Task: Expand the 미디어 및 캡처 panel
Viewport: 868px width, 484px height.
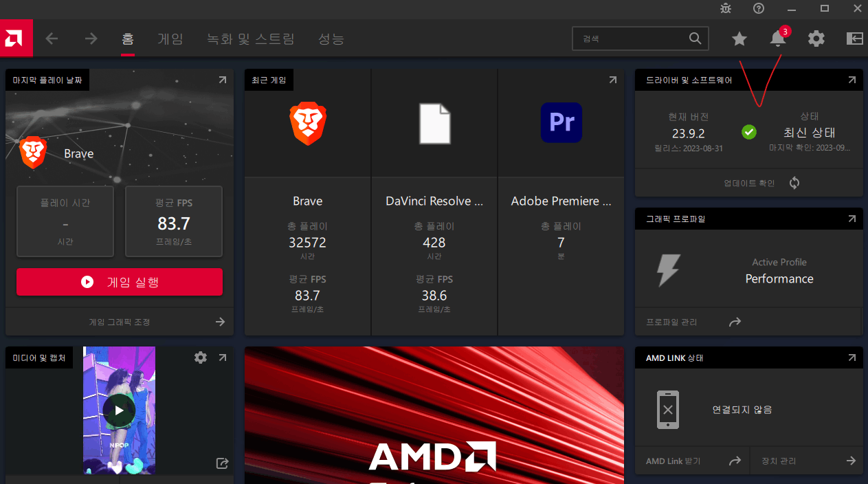Action: [x=222, y=357]
